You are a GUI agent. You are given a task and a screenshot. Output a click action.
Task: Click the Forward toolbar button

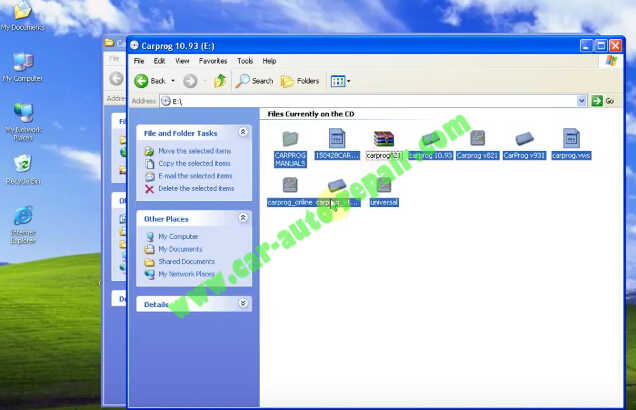coord(190,81)
